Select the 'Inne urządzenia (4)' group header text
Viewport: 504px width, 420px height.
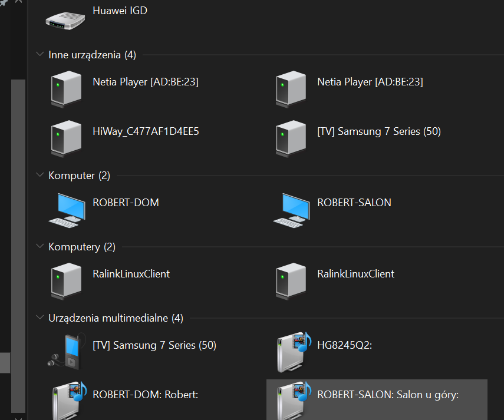pyautogui.click(x=92, y=55)
